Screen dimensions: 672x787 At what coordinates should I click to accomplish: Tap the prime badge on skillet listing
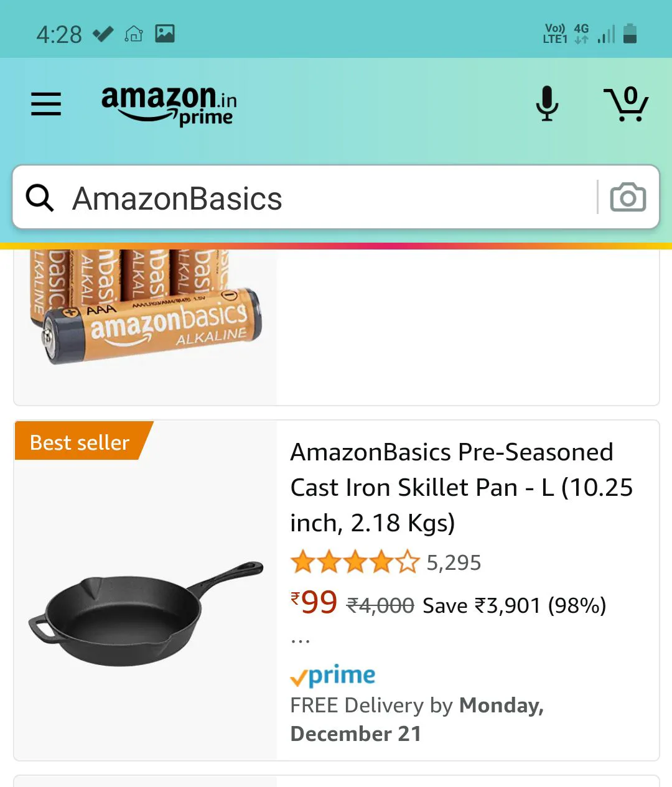333,676
